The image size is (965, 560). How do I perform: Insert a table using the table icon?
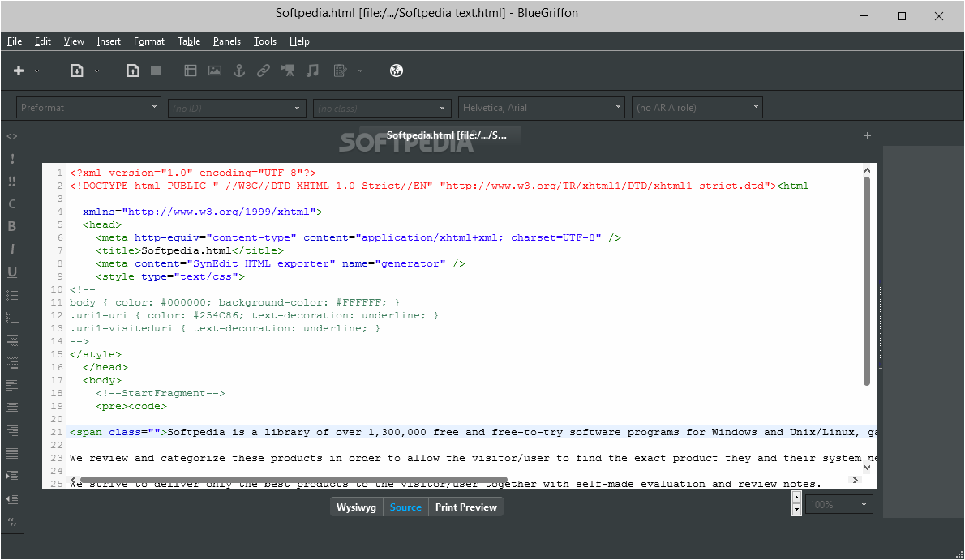[x=191, y=71]
